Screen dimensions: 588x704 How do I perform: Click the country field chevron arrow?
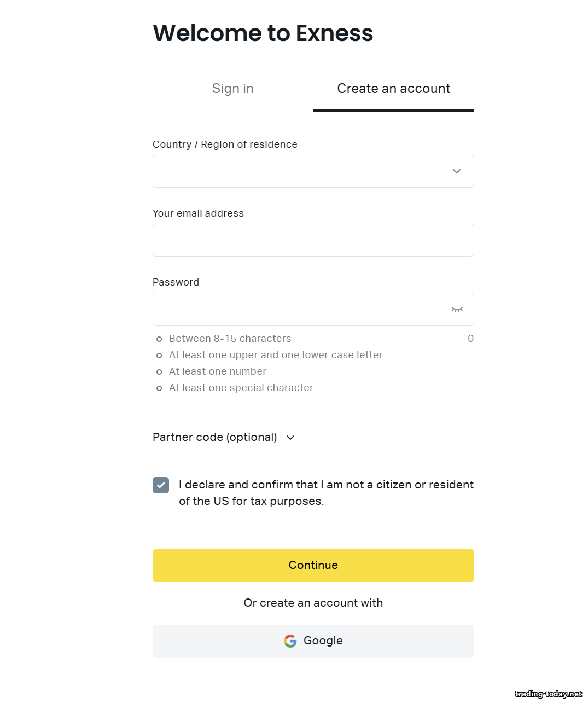coord(457,171)
